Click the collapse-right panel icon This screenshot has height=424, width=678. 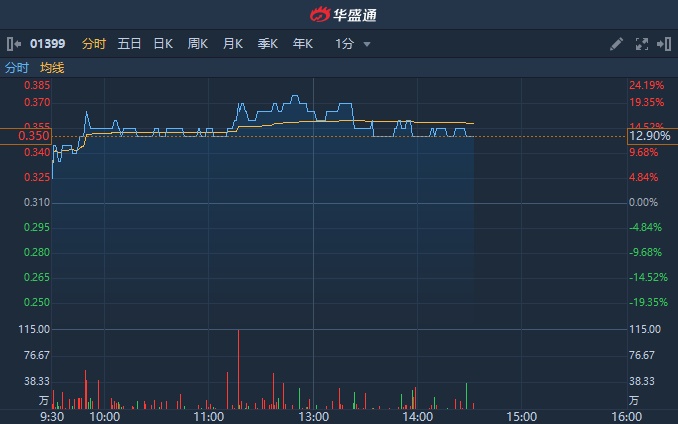coord(663,44)
